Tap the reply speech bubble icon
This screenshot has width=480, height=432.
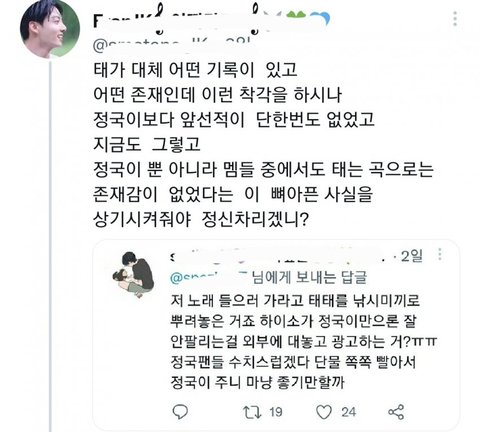pos(180,412)
